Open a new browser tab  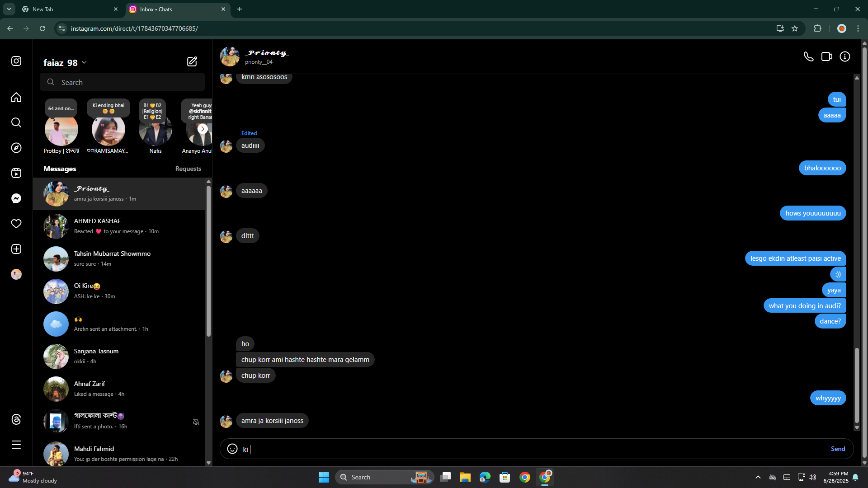pos(240,9)
